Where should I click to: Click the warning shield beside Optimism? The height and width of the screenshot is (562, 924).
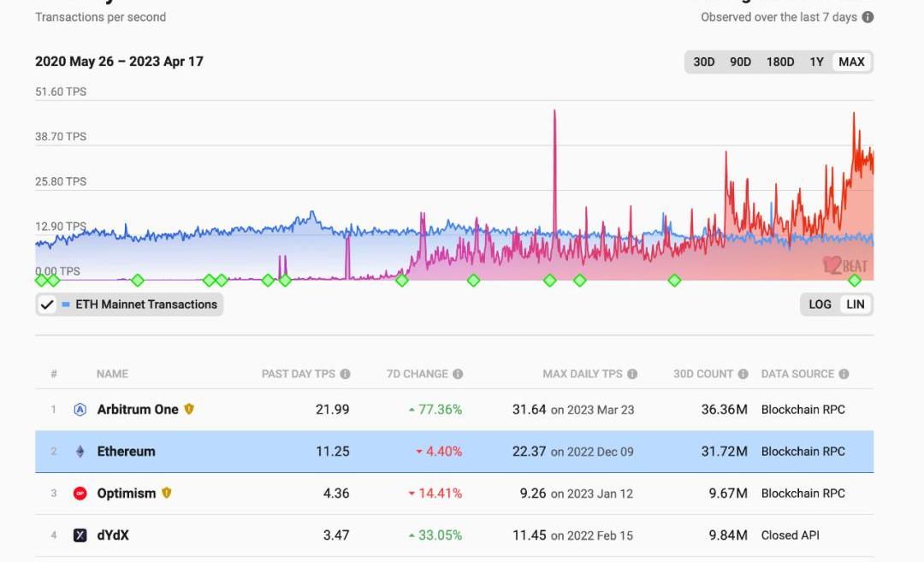(x=167, y=493)
